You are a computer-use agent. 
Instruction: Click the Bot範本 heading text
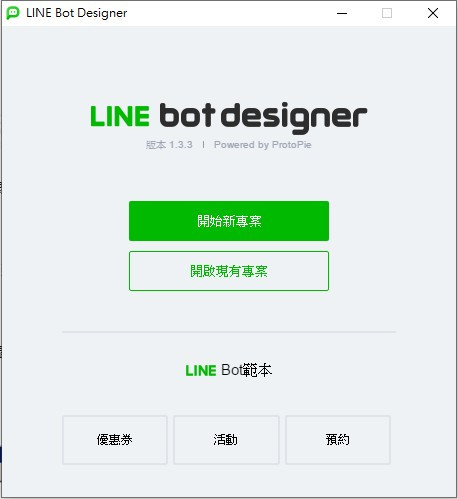click(246, 370)
